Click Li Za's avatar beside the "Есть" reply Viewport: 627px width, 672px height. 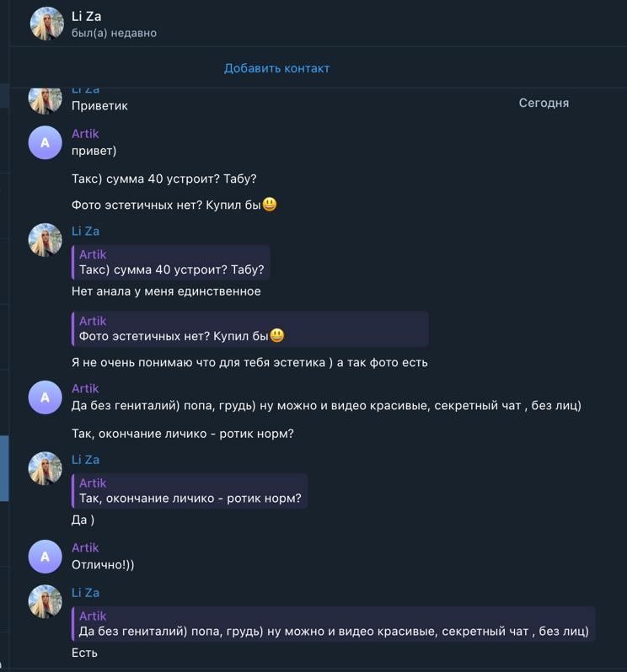(x=46, y=601)
